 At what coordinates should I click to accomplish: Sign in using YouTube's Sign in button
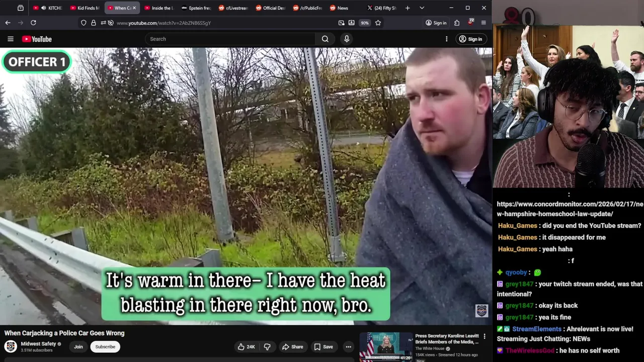click(x=470, y=39)
